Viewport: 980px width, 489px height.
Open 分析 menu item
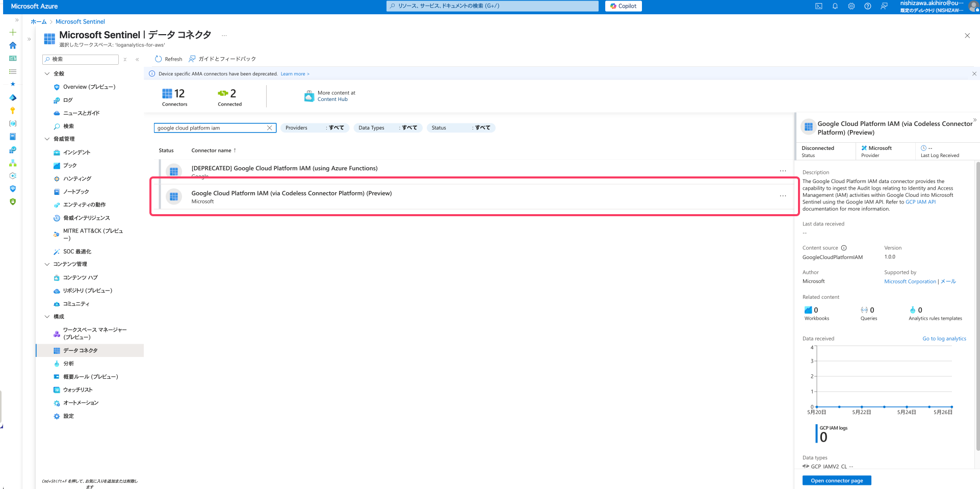click(68, 364)
